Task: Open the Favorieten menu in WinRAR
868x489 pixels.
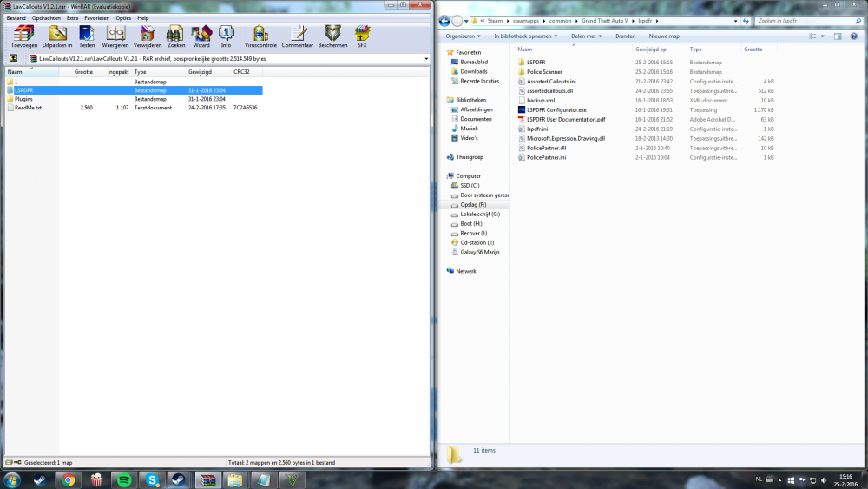Action: click(x=97, y=17)
